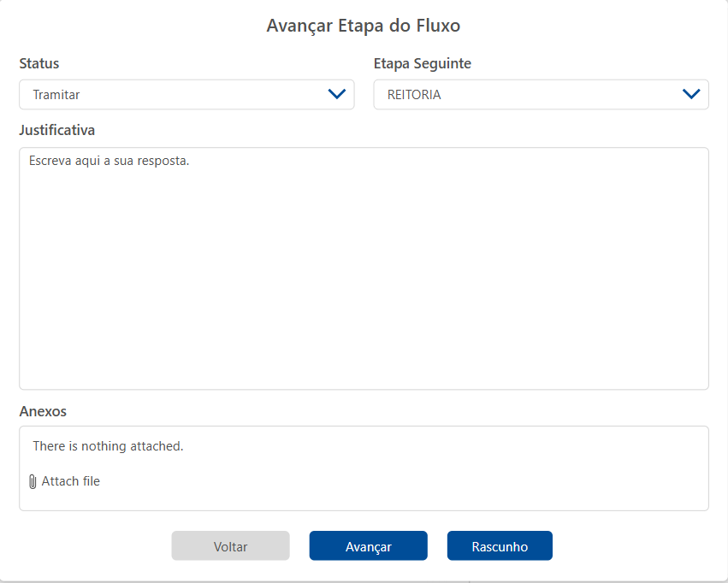
Task: Click the Anexos section label
Action: point(43,411)
